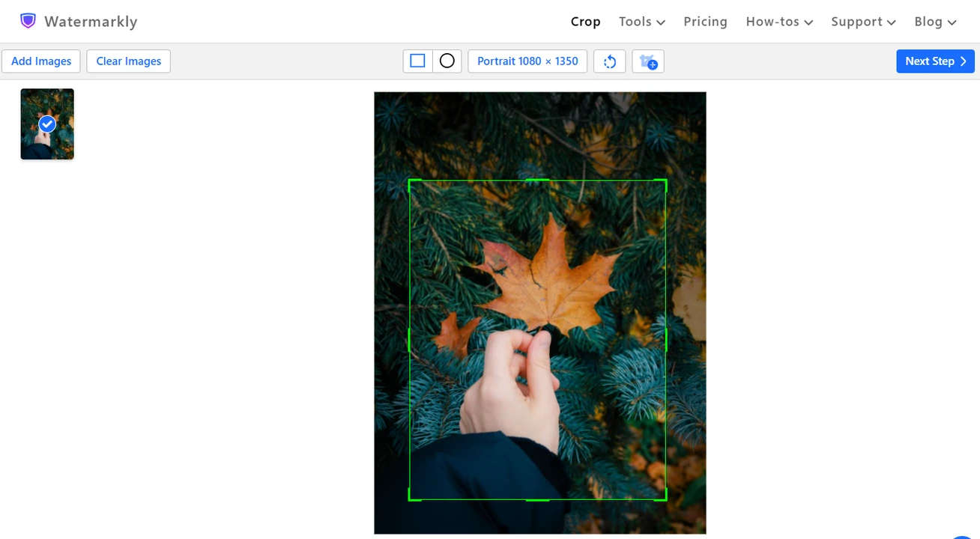
Task: Click the top-left crop corner handle
Action: pyautogui.click(x=410, y=181)
